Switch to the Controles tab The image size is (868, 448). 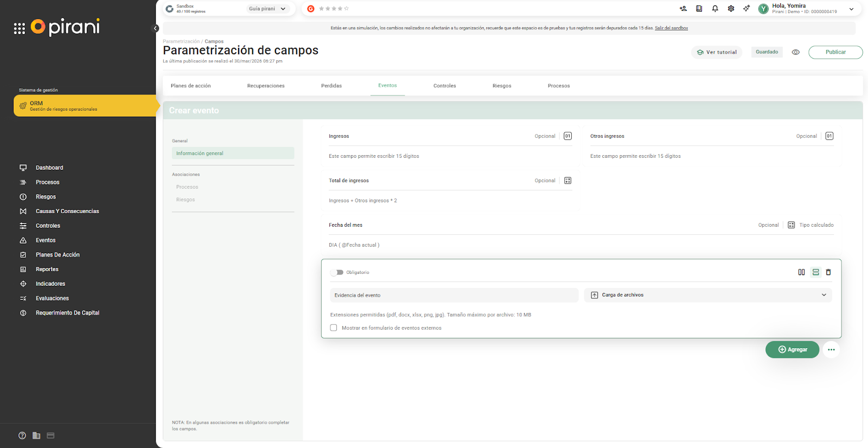444,86
